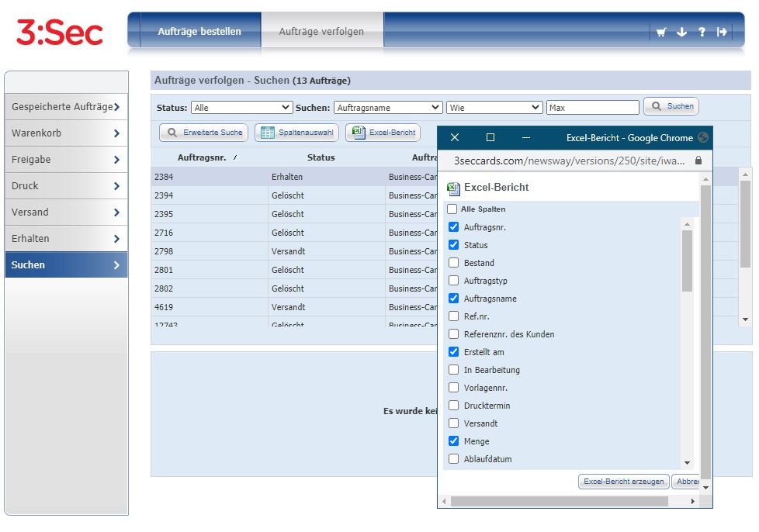Open help via question mark icon

point(702,32)
